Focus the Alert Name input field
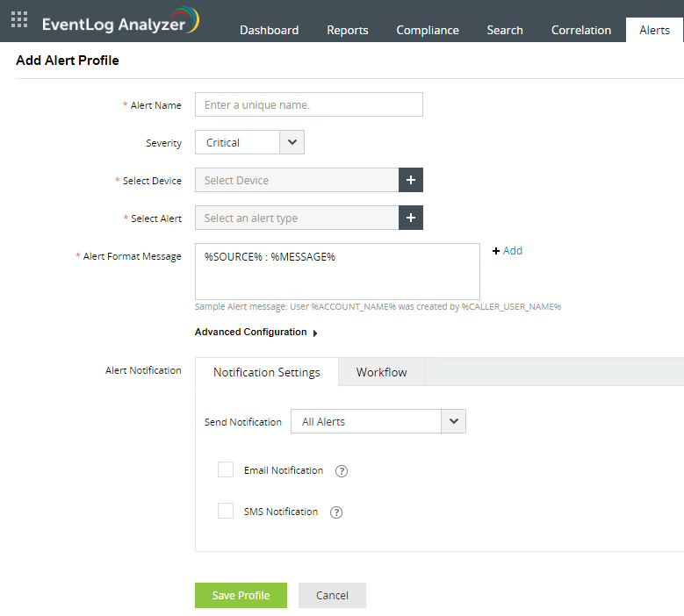Screen dimensions: 684x616 click(309, 104)
